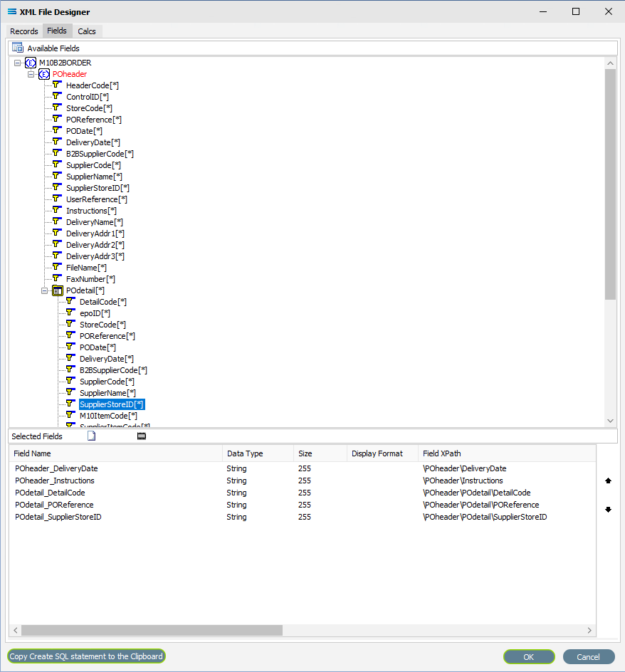
Task: Click the vertical scrollbar thumb in the tree
Action: [x=611, y=184]
